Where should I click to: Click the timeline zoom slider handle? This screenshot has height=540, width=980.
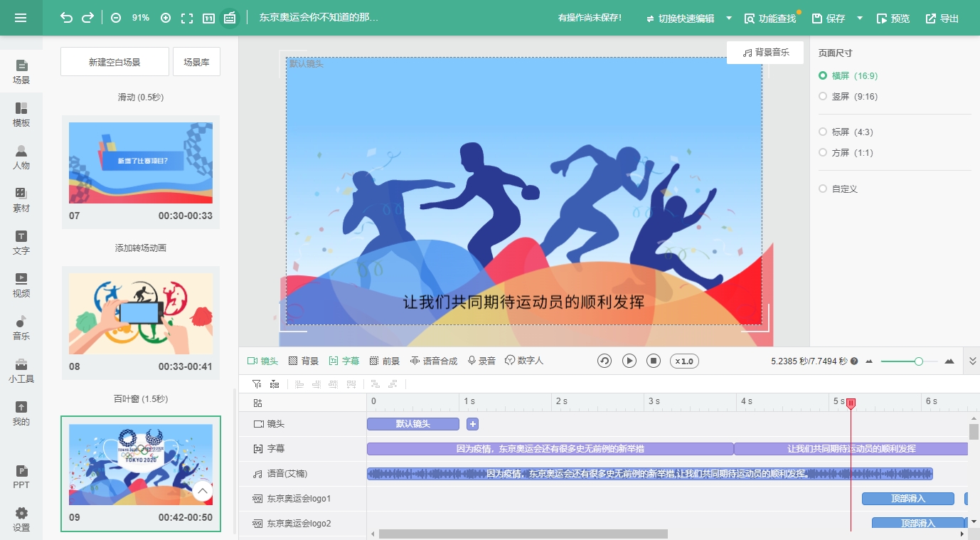(x=919, y=361)
